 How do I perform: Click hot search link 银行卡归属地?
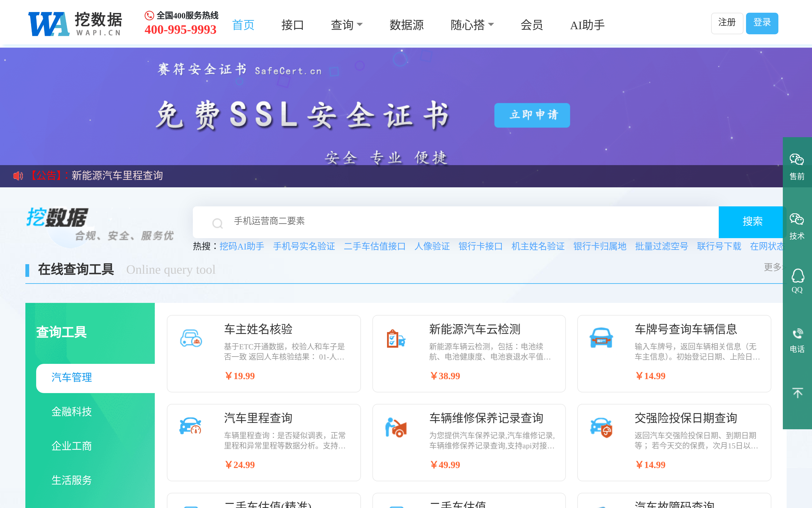click(x=599, y=246)
